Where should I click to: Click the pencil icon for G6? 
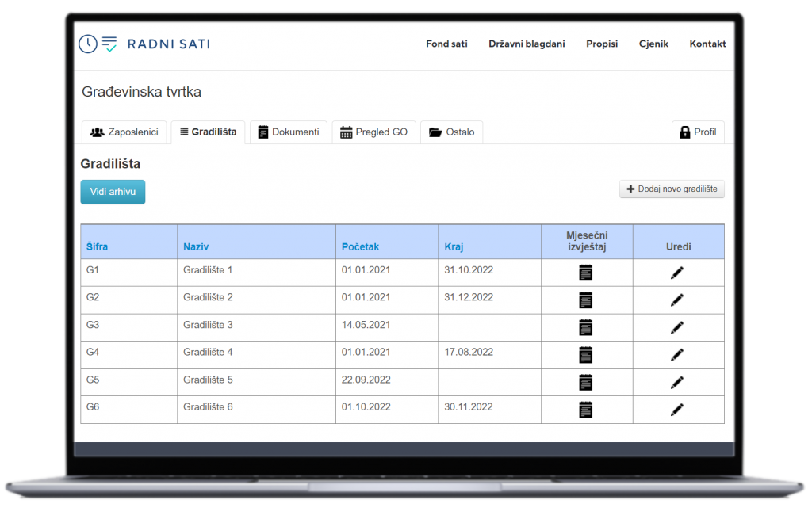[x=677, y=410]
